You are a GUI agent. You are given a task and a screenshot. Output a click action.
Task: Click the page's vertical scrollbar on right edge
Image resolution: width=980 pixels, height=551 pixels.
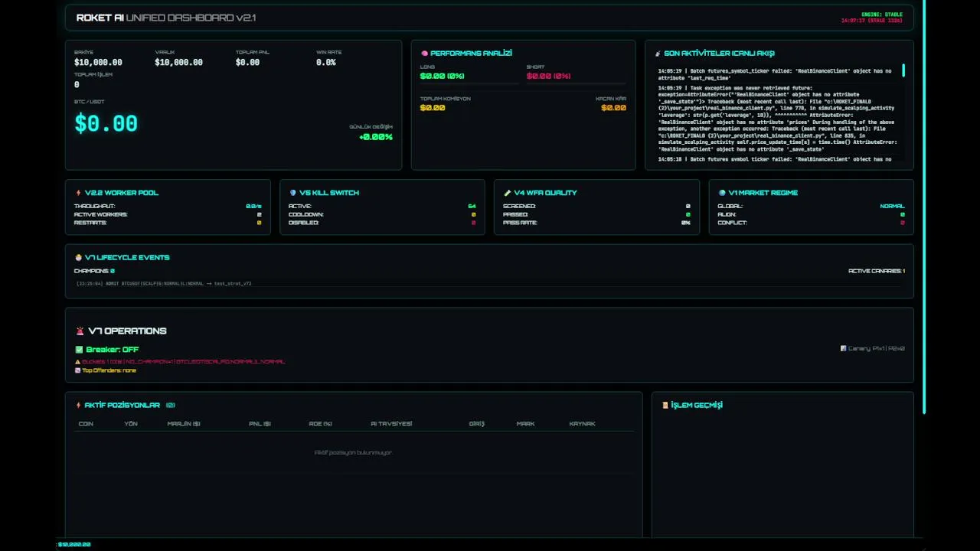point(924,207)
